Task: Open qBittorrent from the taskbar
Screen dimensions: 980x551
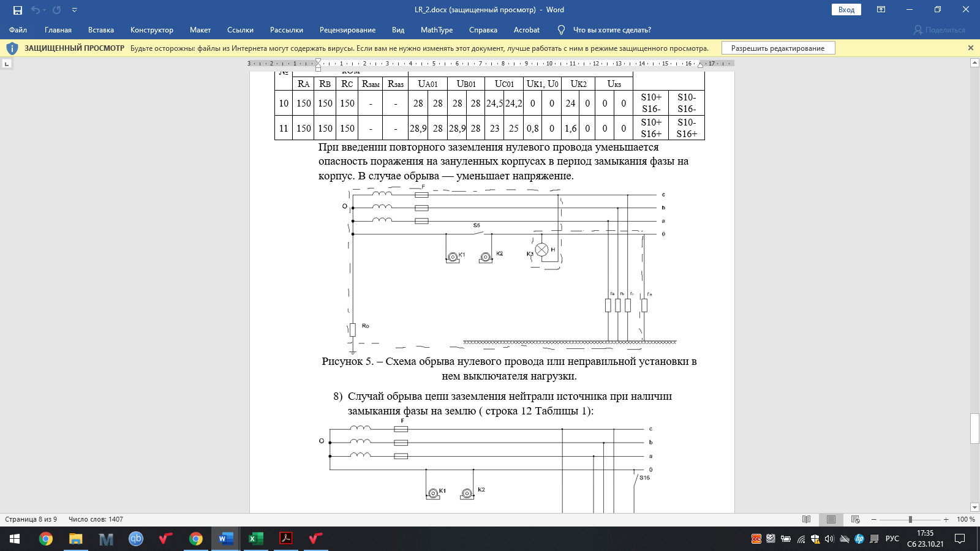Action: pyautogui.click(x=136, y=539)
